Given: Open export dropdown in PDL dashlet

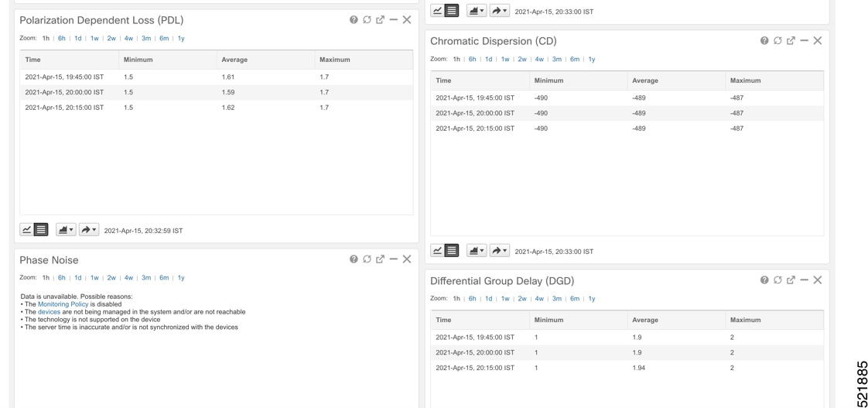Looking at the screenshot, I should [x=88, y=229].
